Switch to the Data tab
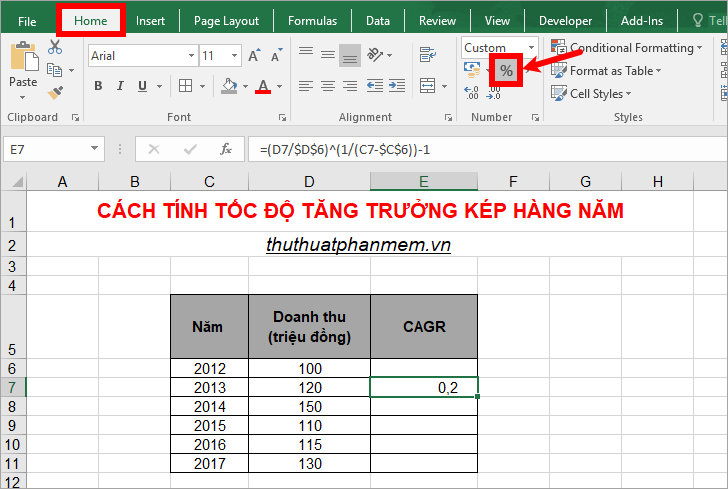The width and height of the screenshot is (728, 489). click(378, 21)
